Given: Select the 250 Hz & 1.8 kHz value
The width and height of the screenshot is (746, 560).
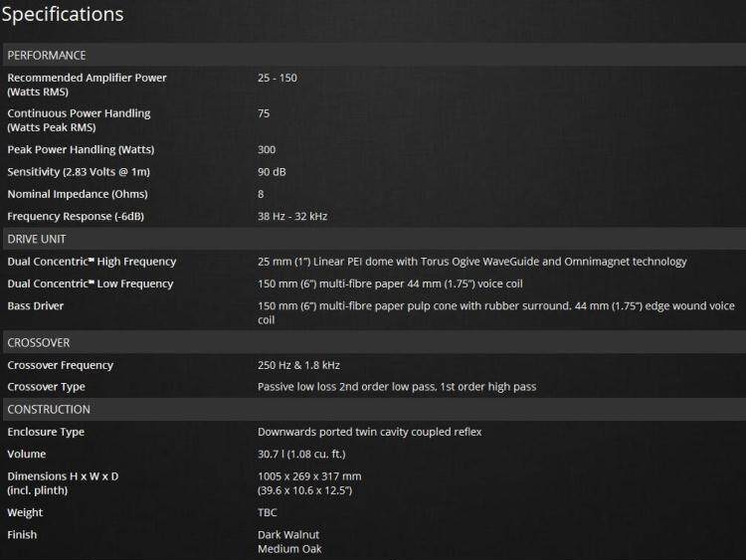Looking at the screenshot, I should click(297, 365).
